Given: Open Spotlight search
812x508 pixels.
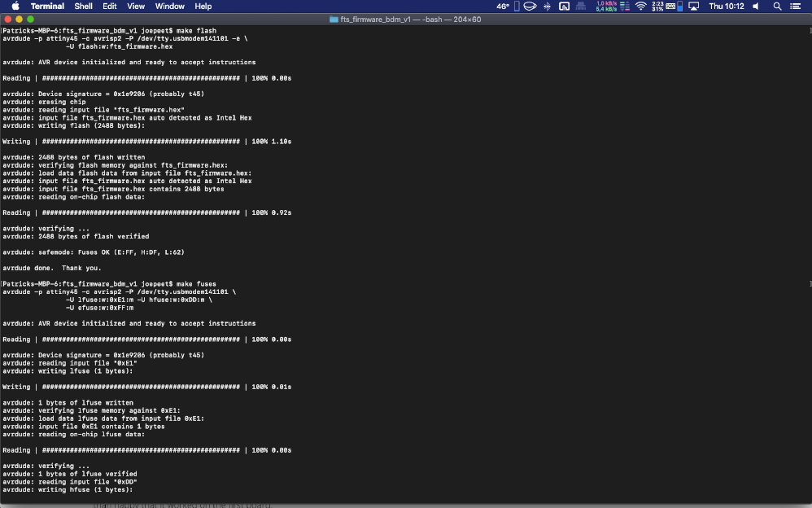Looking at the screenshot, I should point(777,7).
